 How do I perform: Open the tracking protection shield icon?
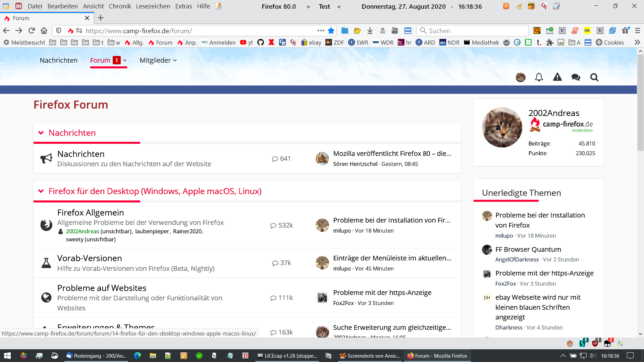click(59, 31)
